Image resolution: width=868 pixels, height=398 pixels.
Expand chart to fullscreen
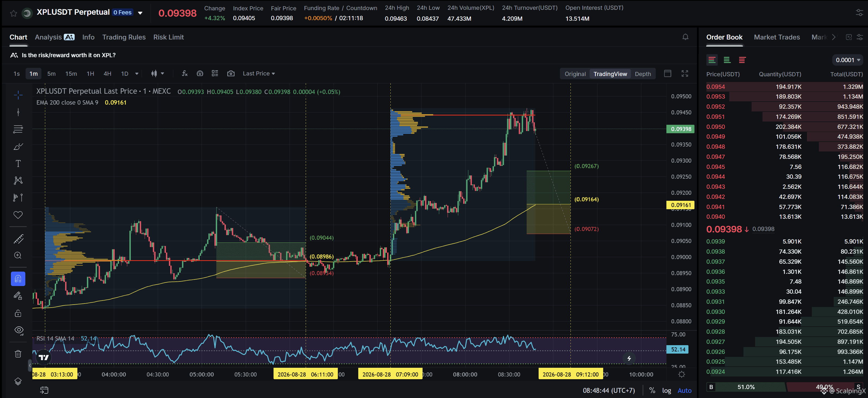(685, 74)
